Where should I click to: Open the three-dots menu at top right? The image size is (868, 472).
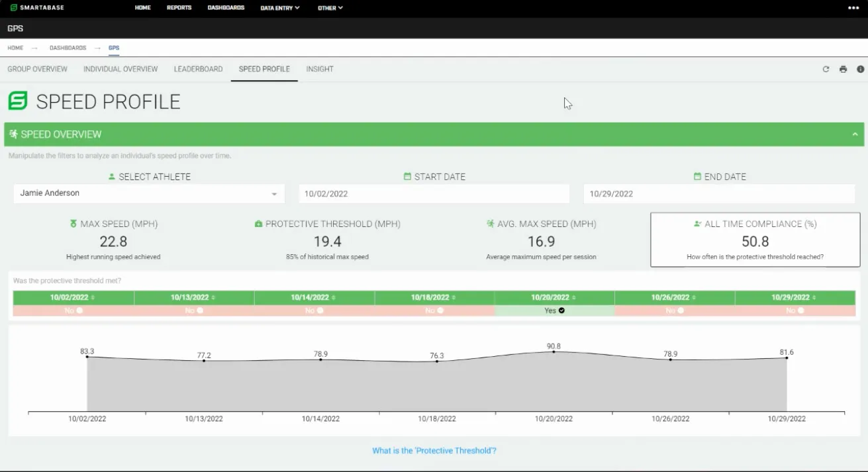pos(853,8)
